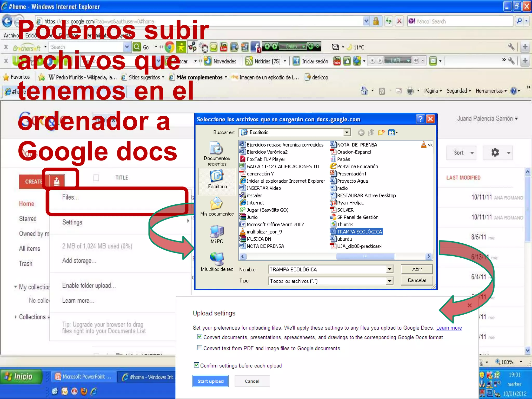Image resolution: width=532 pixels, height=399 pixels.
Task: Click Add storage... menu entry
Action: pyautogui.click(x=79, y=261)
